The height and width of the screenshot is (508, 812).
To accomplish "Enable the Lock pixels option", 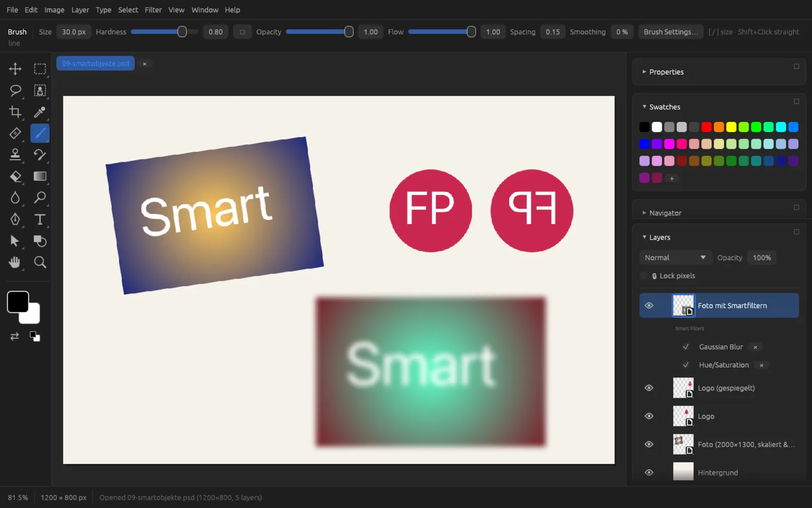I will 644,276.
